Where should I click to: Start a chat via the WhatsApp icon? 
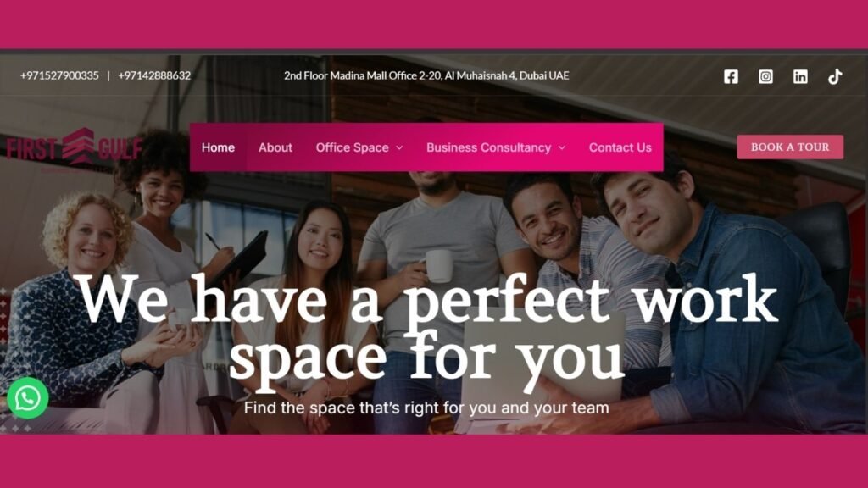tap(28, 398)
